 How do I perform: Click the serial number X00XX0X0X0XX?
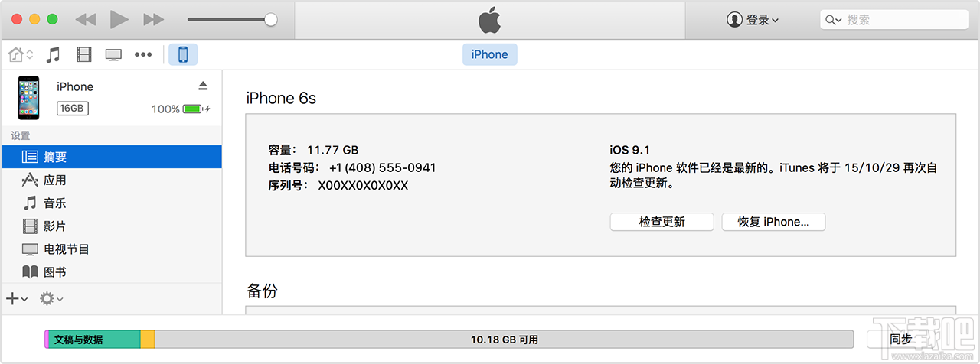[x=363, y=185]
